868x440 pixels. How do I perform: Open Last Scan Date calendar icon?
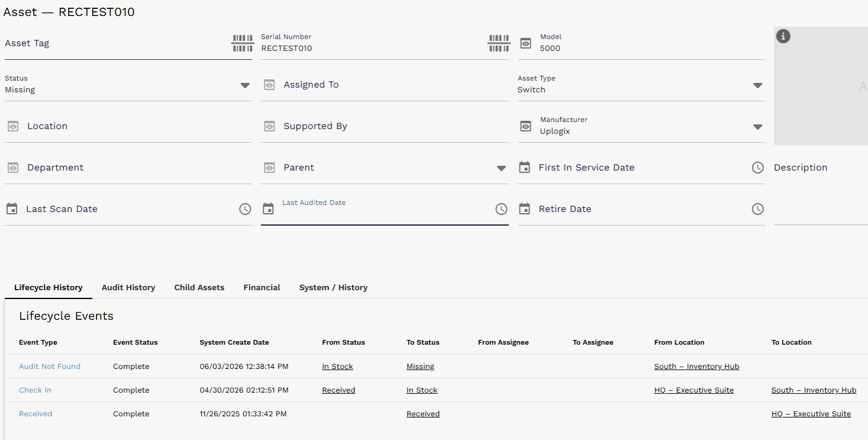11,209
